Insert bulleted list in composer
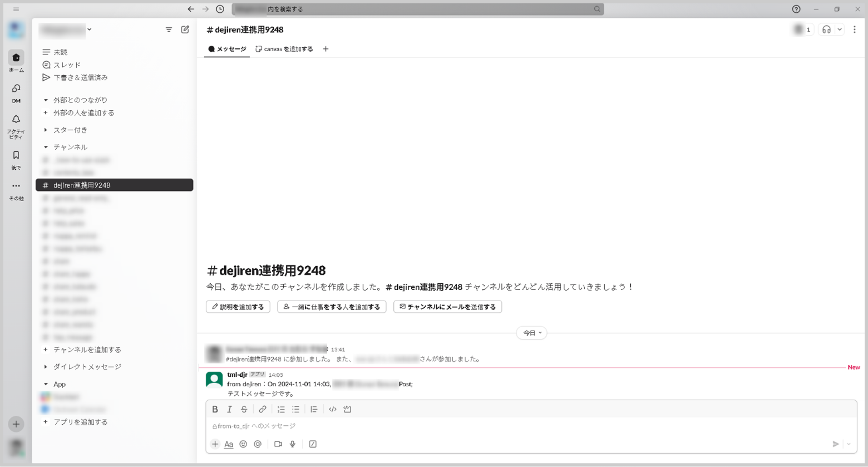The image size is (868, 467). click(295, 409)
